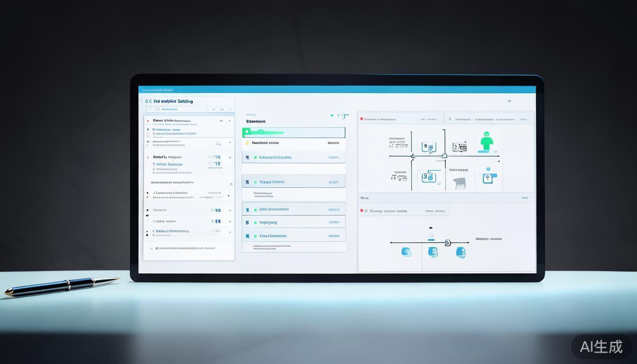Switch to the right-hand tab above the upper diagram
This screenshot has height=364, width=637.
pyautogui.click(x=489, y=119)
